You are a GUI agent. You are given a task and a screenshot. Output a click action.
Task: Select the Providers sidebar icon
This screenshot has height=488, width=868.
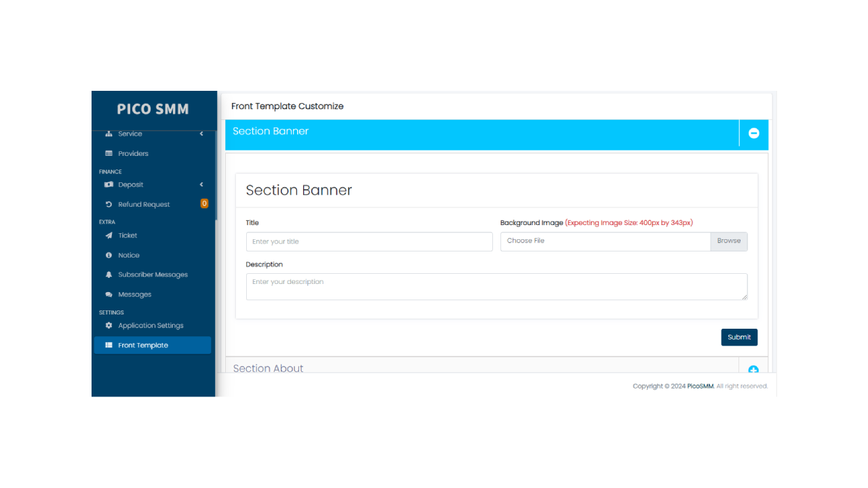[x=109, y=153]
